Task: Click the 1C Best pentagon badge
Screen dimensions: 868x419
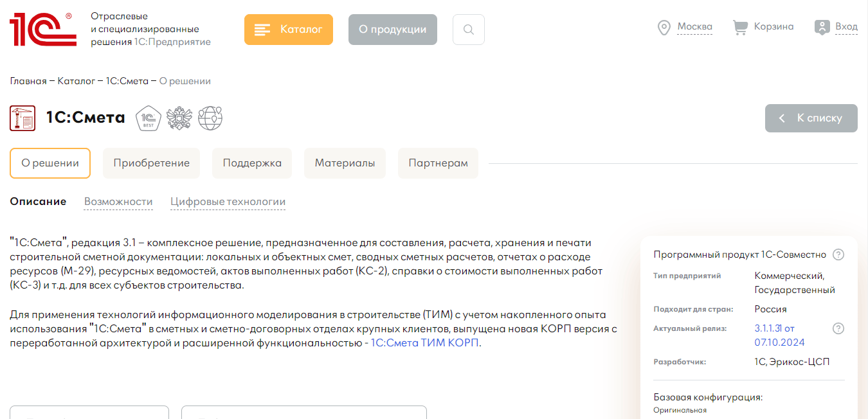Action: pos(149,118)
